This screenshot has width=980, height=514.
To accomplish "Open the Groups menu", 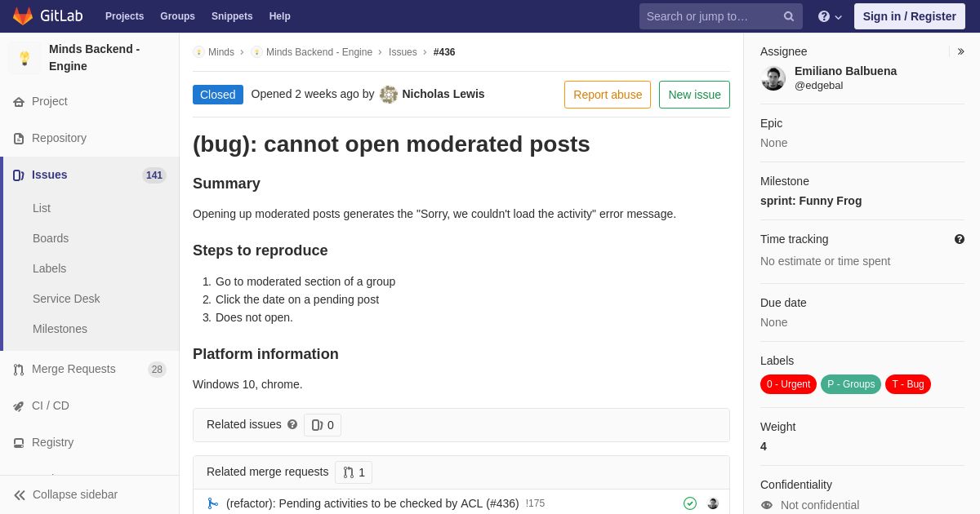I will (x=177, y=16).
